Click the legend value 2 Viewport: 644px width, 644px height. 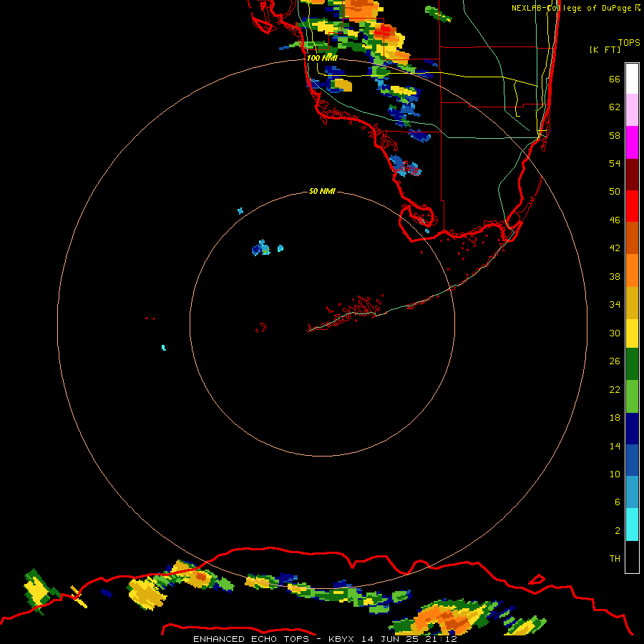coord(617,530)
